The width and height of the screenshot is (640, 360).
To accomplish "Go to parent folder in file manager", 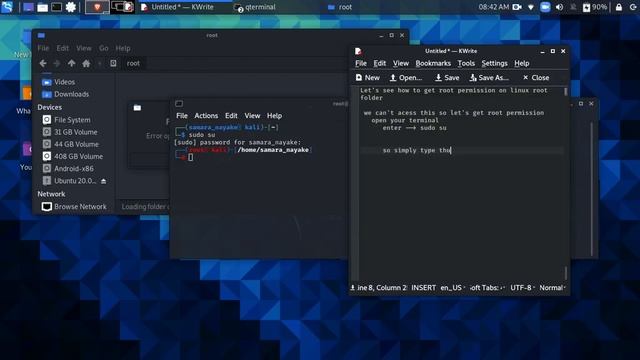I will (71, 63).
